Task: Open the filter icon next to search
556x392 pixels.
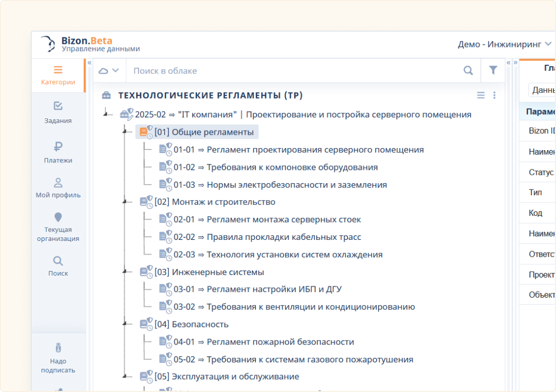Action: [493, 70]
